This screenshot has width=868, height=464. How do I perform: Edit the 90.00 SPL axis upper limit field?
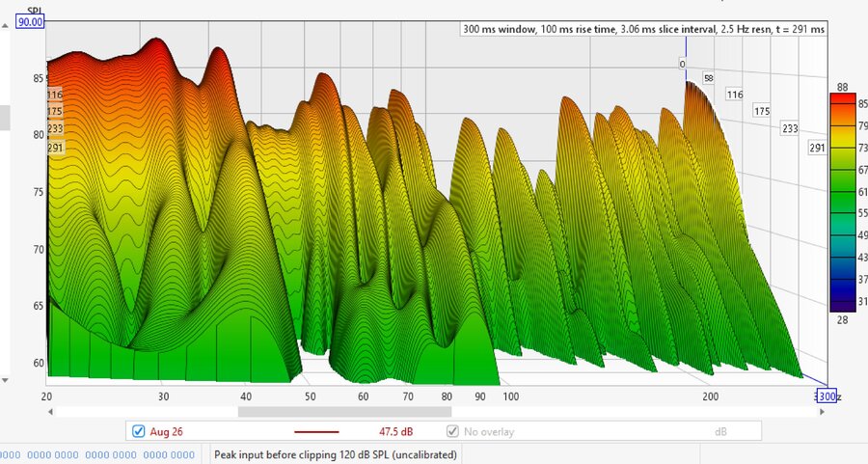click(x=30, y=21)
